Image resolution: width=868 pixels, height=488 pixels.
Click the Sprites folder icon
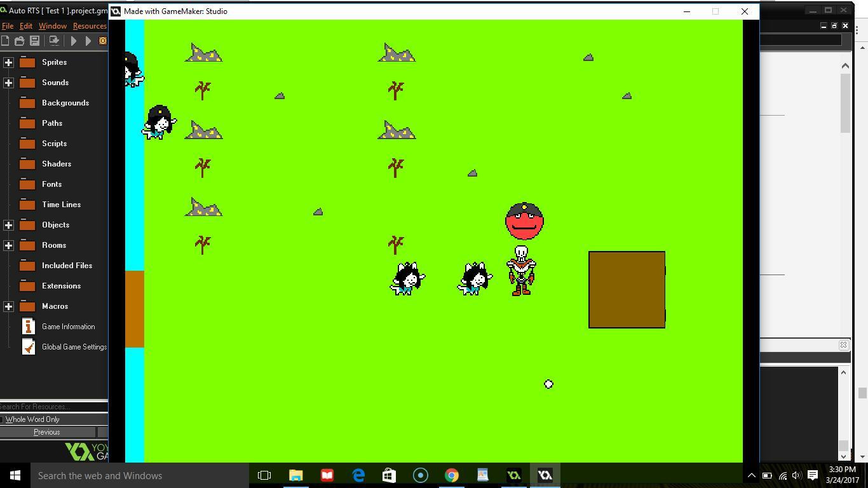point(27,62)
